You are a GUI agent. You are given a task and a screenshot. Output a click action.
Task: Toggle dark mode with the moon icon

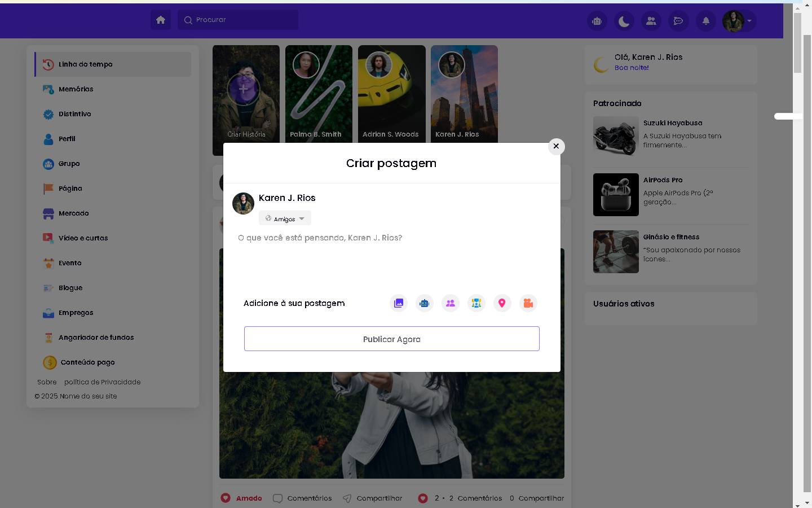[x=624, y=21]
